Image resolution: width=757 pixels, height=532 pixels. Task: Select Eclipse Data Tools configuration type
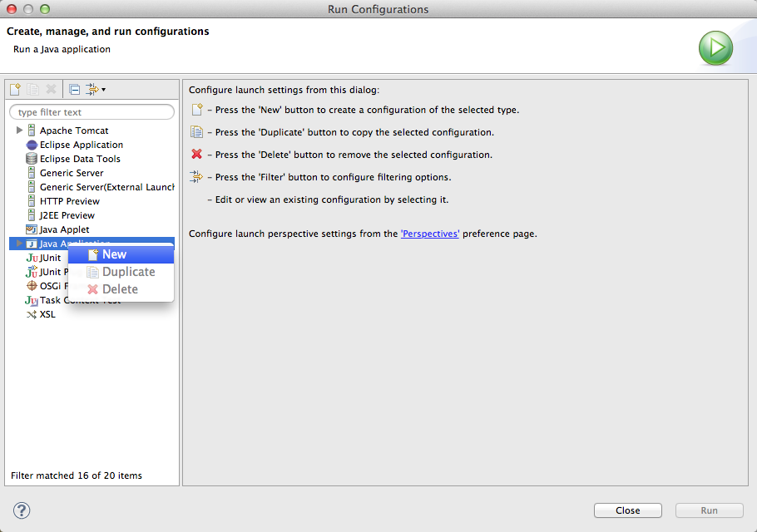(79, 159)
